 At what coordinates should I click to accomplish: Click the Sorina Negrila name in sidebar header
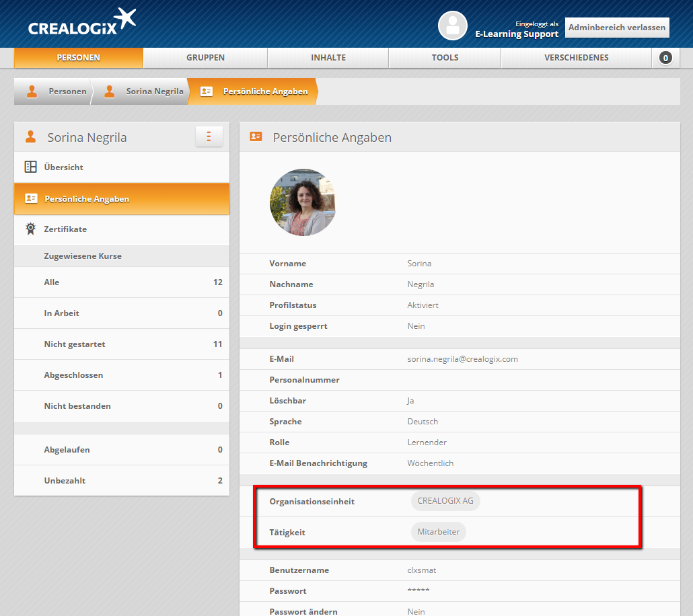(87, 137)
